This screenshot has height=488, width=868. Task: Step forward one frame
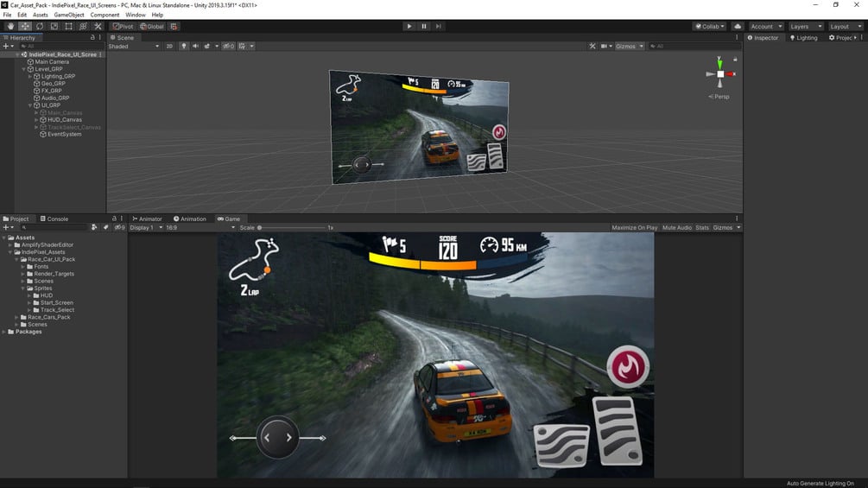pyautogui.click(x=439, y=26)
